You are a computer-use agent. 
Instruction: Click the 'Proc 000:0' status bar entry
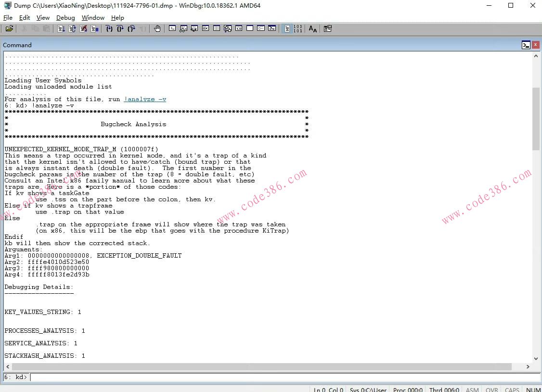408,390
